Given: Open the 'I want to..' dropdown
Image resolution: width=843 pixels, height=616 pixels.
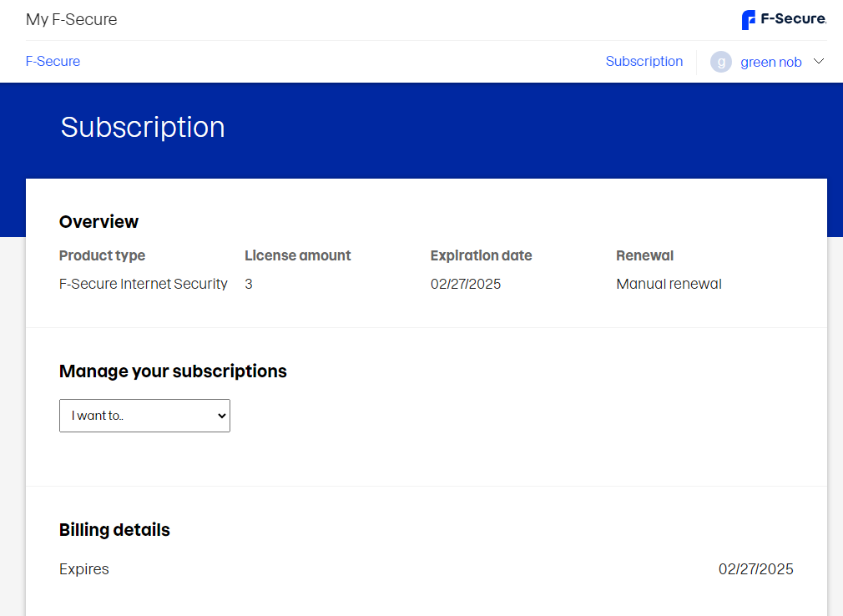Looking at the screenshot, I should click(144, 416).
